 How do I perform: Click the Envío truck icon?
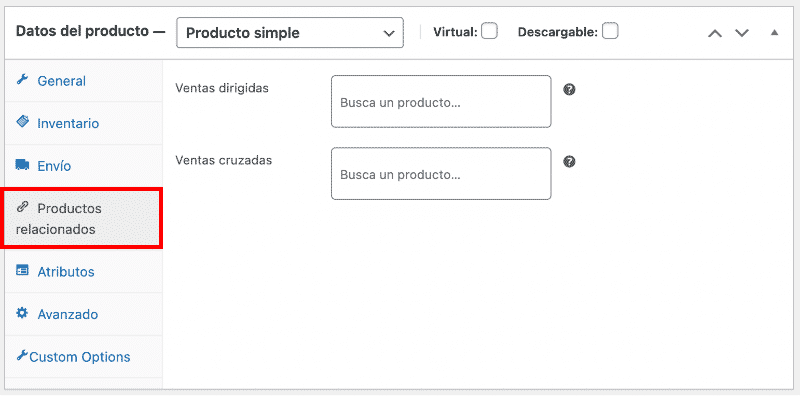click(22, 165)
